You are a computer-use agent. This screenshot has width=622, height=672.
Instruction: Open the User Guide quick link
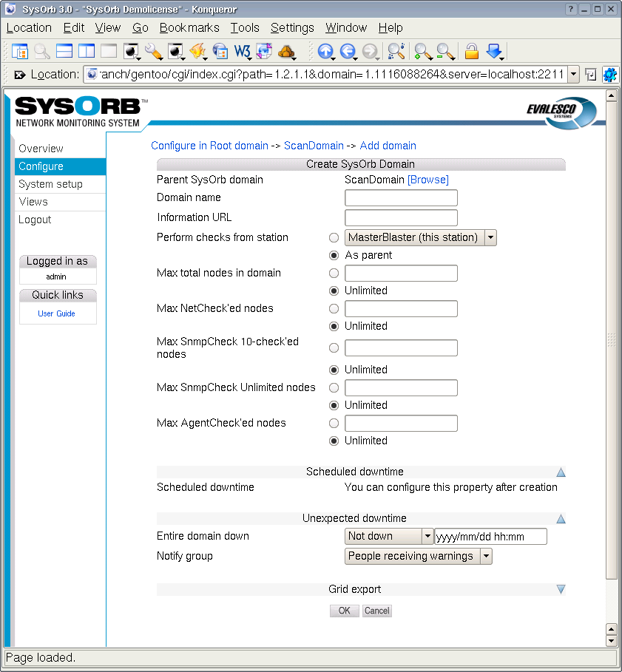[x=56, y=313]
